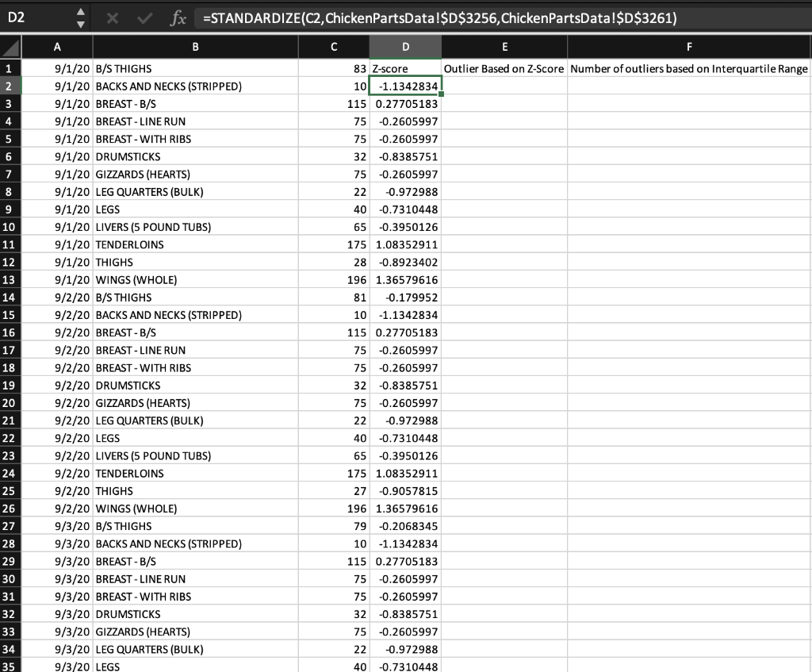Image resolution: width=812 pixels, height=672 pixels.
Task: Click the Interquartile Range outliers header cell
Action: (688, 68)
